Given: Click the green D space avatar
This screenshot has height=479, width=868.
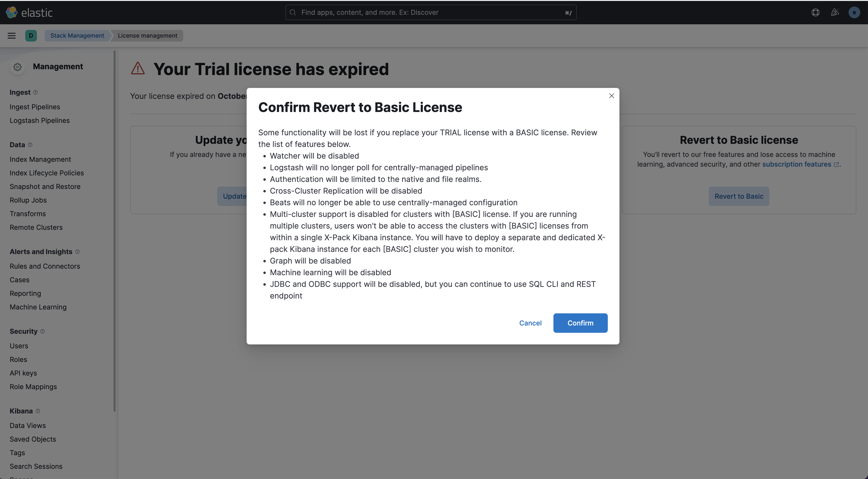Looking at the screenshot, I should point(31,36).
